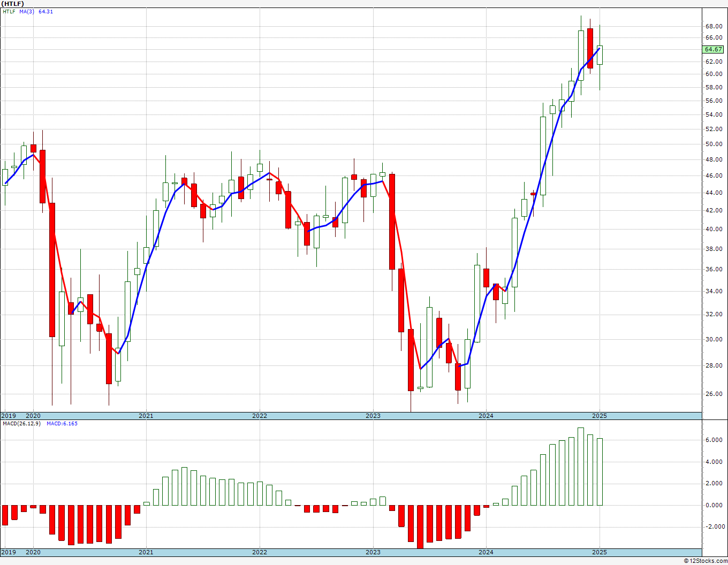Click the tallest green MACD histogram bar
The width and height of the screenshot is (728, 565).
coord(581,467)
